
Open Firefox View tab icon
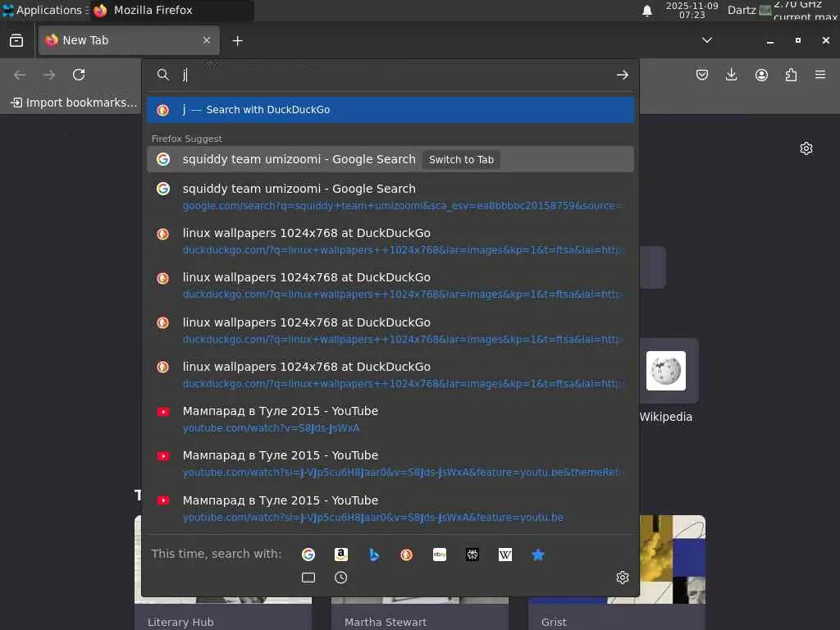[x=16, y=41]
